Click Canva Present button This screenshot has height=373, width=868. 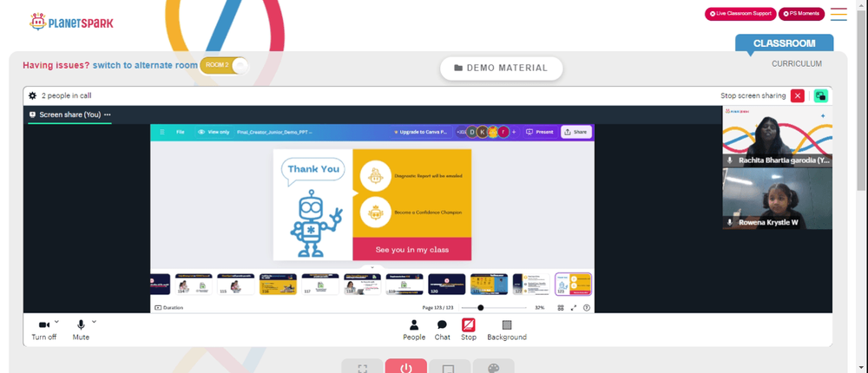540,132
